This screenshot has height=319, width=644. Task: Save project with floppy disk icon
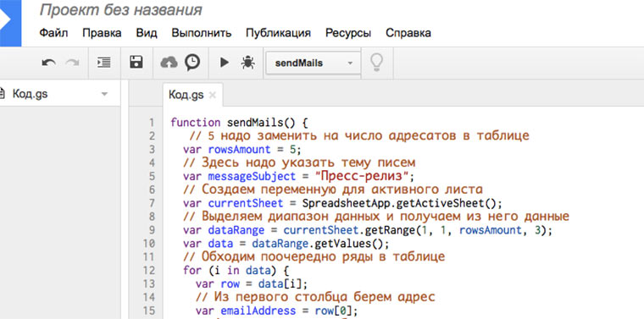coord(136,63)
